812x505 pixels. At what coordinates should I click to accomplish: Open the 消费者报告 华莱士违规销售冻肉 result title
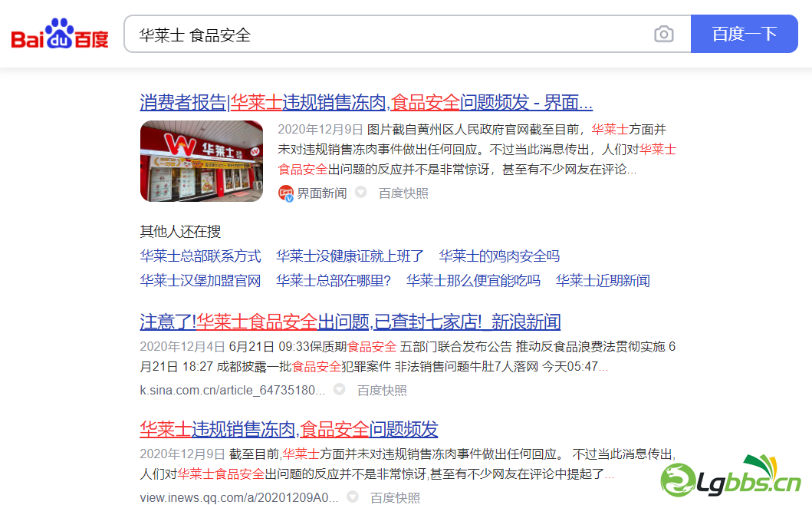click(x=366, y=102)
